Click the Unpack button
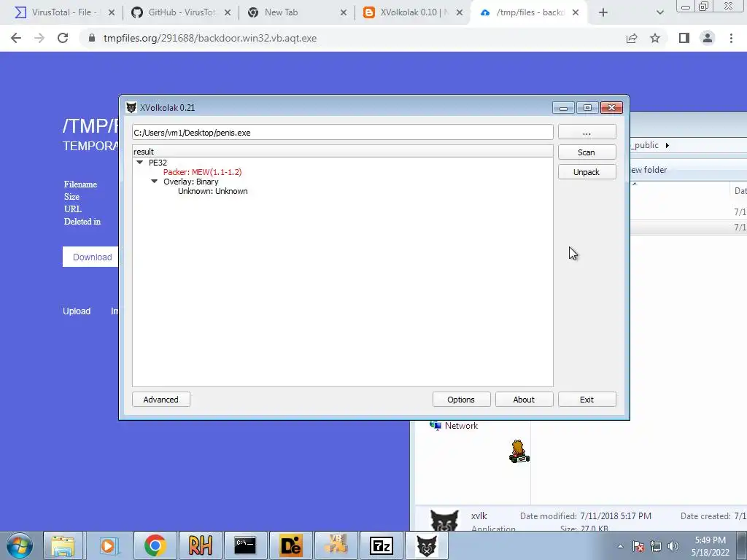Viewport: 747px width, 560px height. tap(587, 172)
